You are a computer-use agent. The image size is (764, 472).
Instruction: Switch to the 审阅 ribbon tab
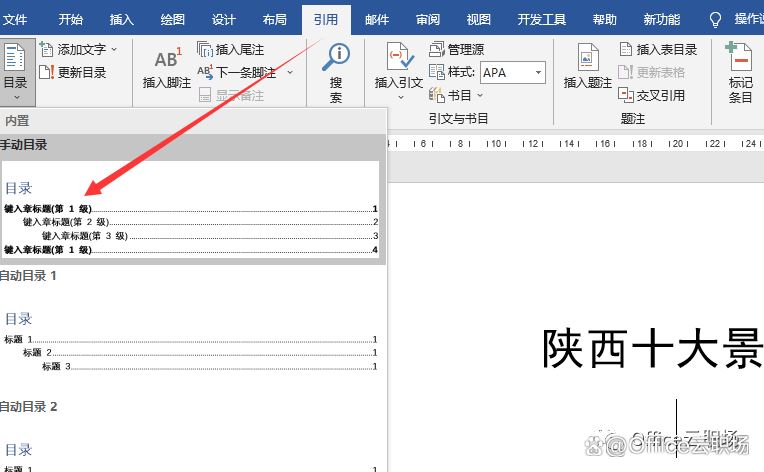coord(428,19)
